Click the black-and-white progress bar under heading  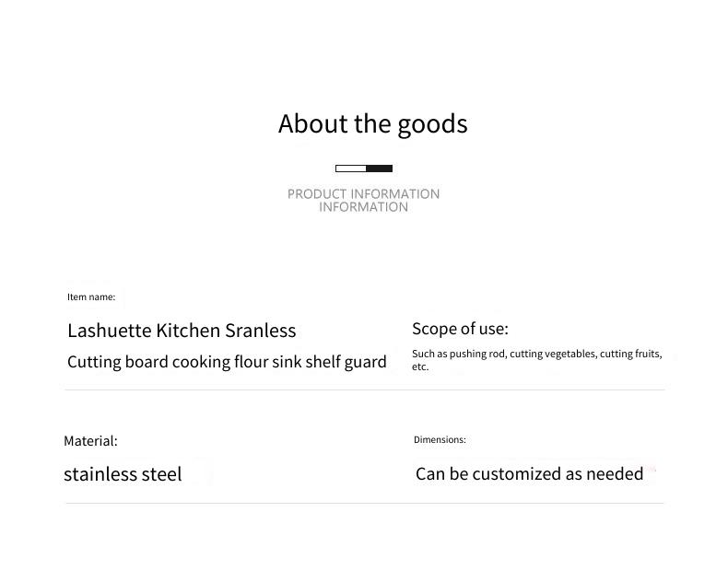pyautogui.click(x=364, y=169)
